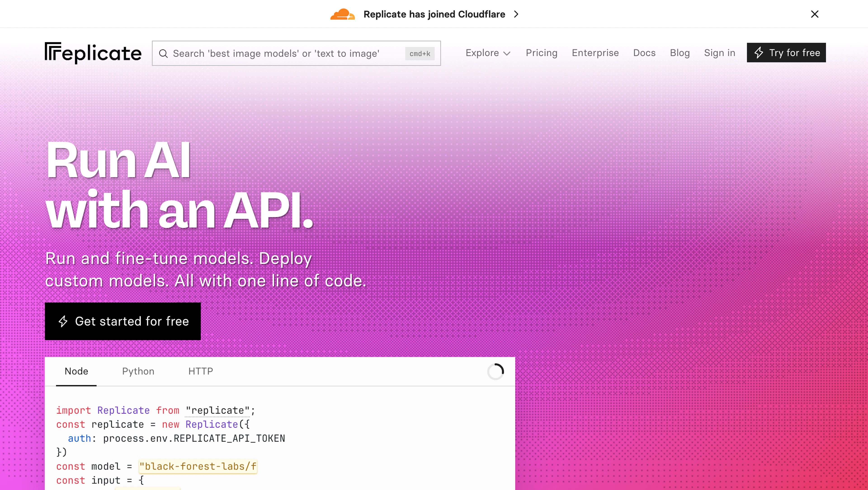The height and width of the screenshot is (490, 868).
Task: Click the REPLICATE_API_TOKEN text in code
Action: [x=229, y=438]
